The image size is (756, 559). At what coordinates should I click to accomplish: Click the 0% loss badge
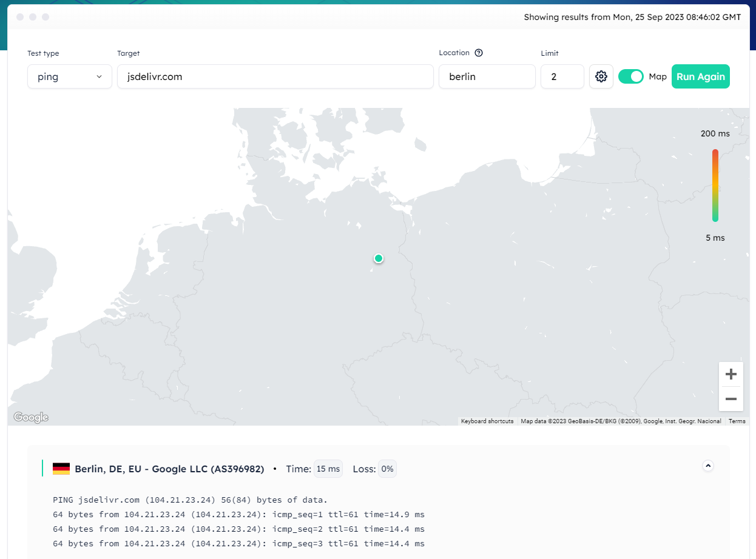387,469
